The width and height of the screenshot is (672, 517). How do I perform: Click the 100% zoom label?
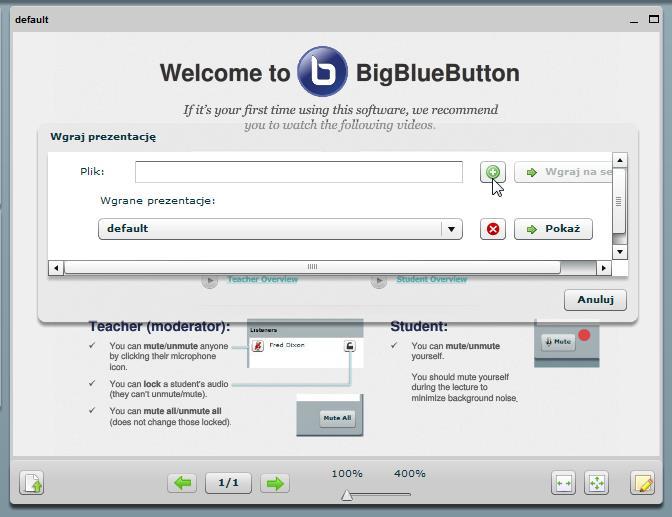pos(347,474)
